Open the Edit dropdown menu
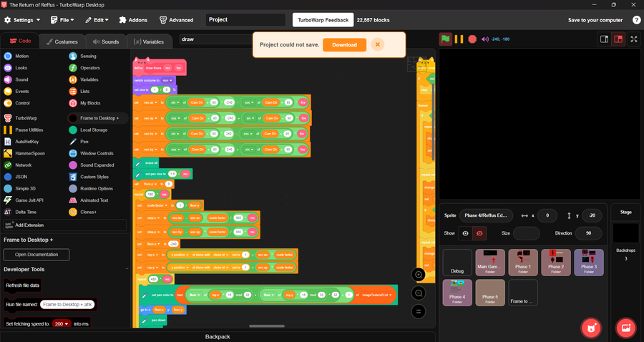644x342 pixels. pos(97,20)
